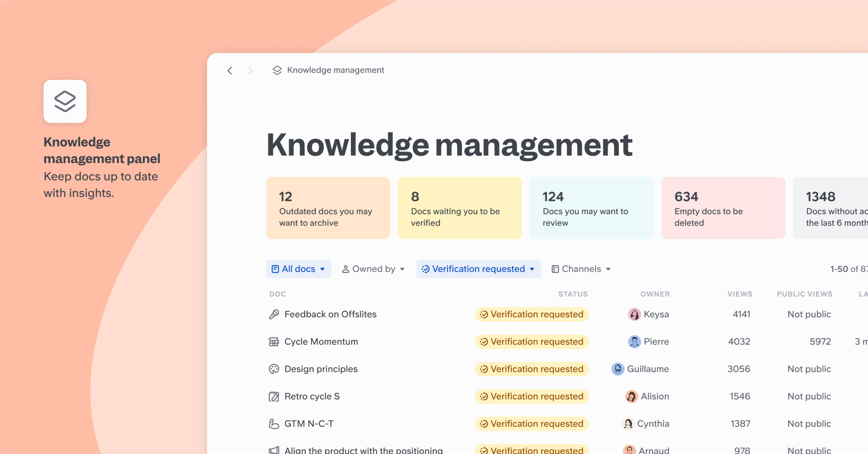Click the flexed arm icon for GTM N-C-T
This screenshot has width=868, height=454.
point(274,424)
